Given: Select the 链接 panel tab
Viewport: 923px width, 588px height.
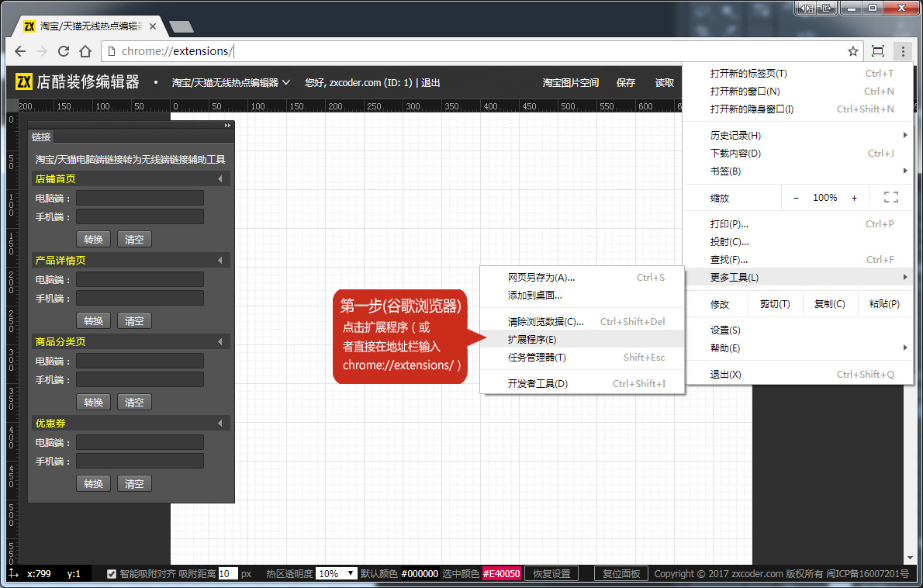Looking at the screenshot, I should pos(41,137).
